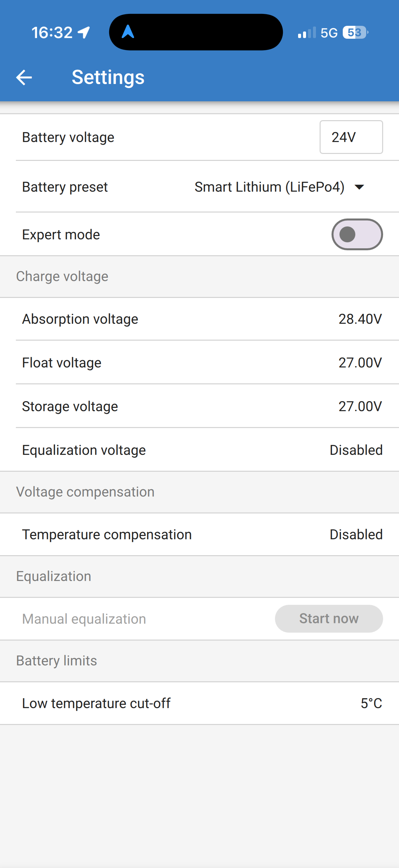Screen dimensions: 399x868
Task: Select Smart Lithium (LiFePo4) preset text
Action: (x=269, y=187)
